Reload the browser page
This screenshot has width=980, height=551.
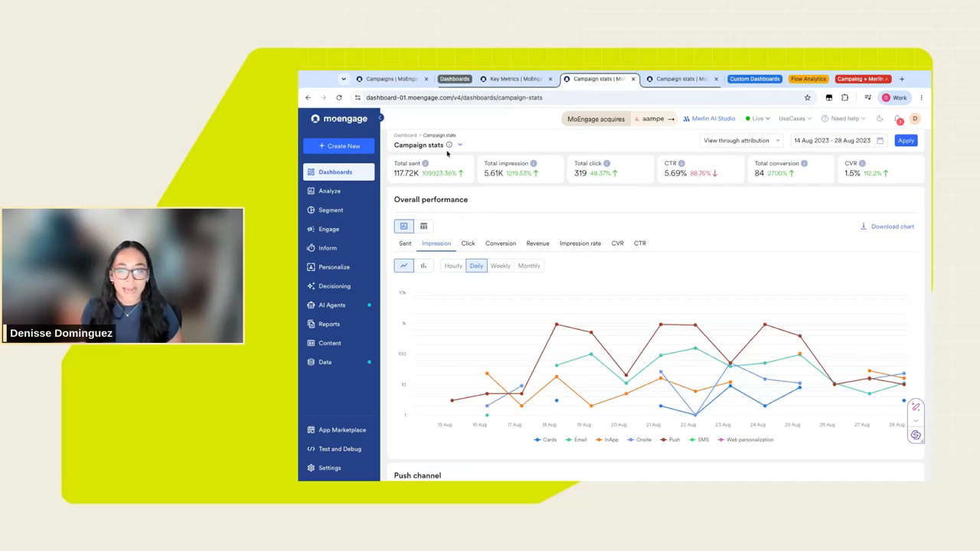coord(338,98)
